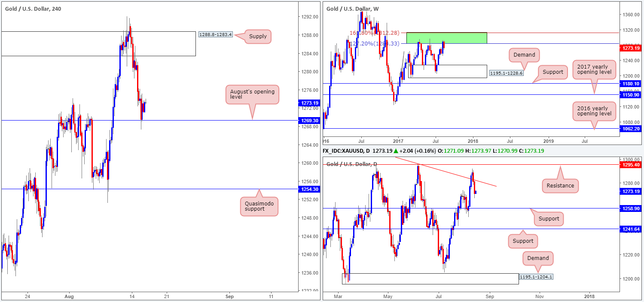The height and width of the screenshot is (302, 644).
Task: Select the Resistance callout on the daily chart
Action: pyautogui.click(x=561, y=186)
